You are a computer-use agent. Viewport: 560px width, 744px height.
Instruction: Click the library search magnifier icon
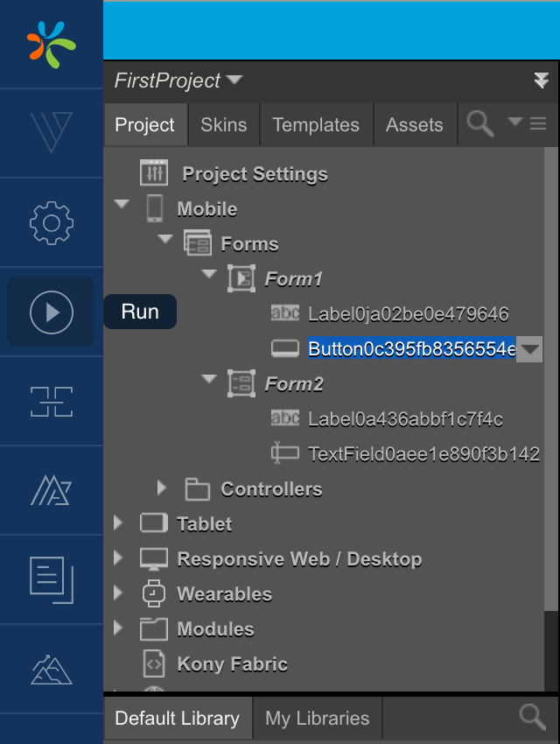click(532, 718)
